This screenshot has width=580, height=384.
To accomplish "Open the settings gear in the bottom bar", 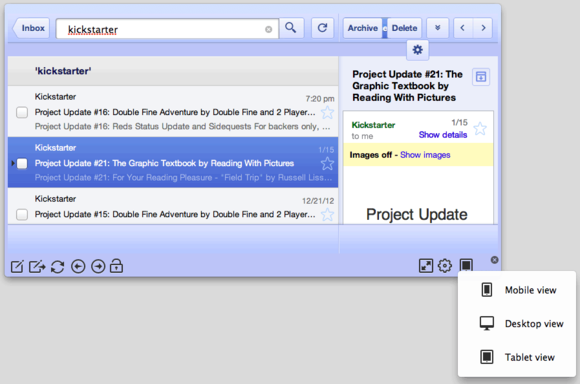I will click(x=445, y=266).
